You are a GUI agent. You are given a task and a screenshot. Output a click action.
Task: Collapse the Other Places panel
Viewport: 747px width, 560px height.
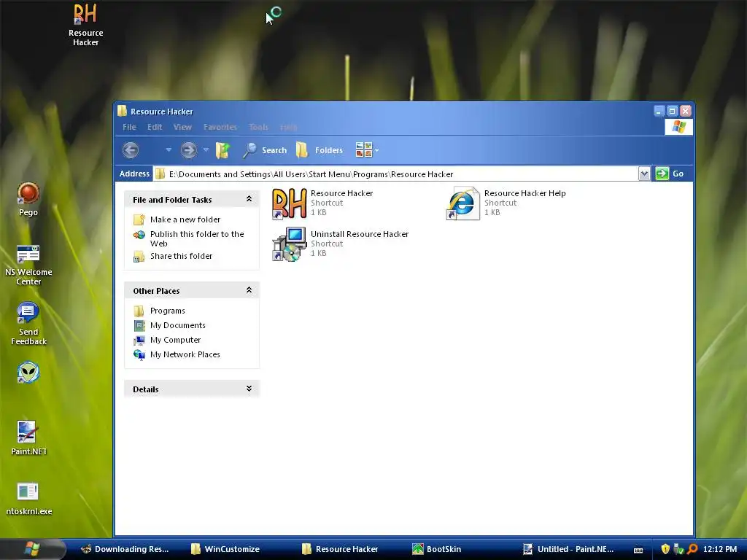[x=249, y=290]
